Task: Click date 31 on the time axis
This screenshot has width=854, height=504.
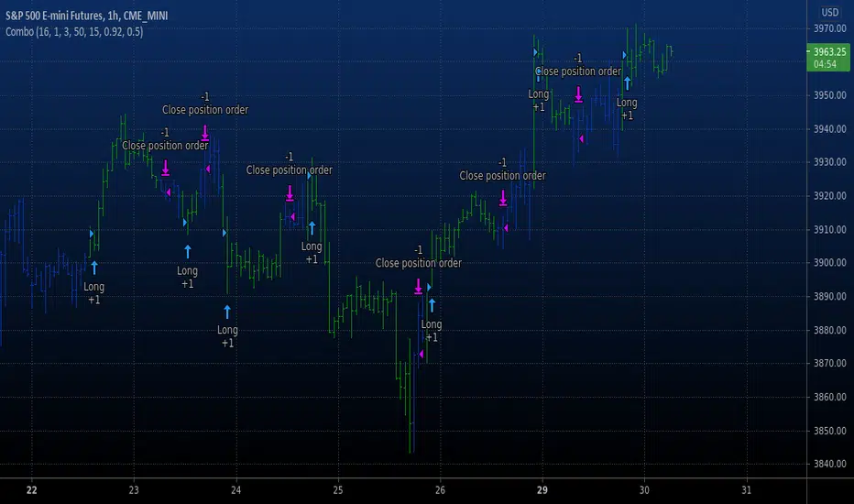Action: coord(746,490)
